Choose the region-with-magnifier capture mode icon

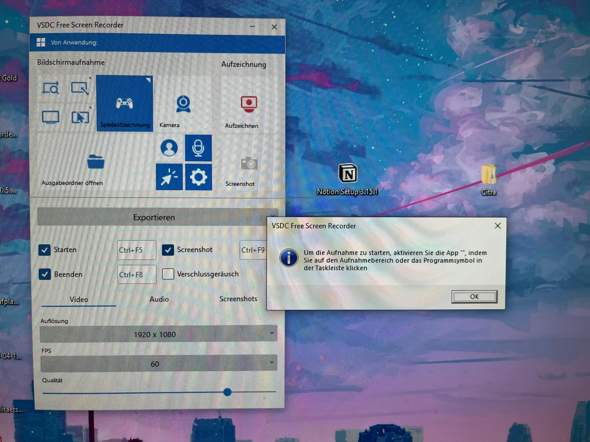point(50,88)
